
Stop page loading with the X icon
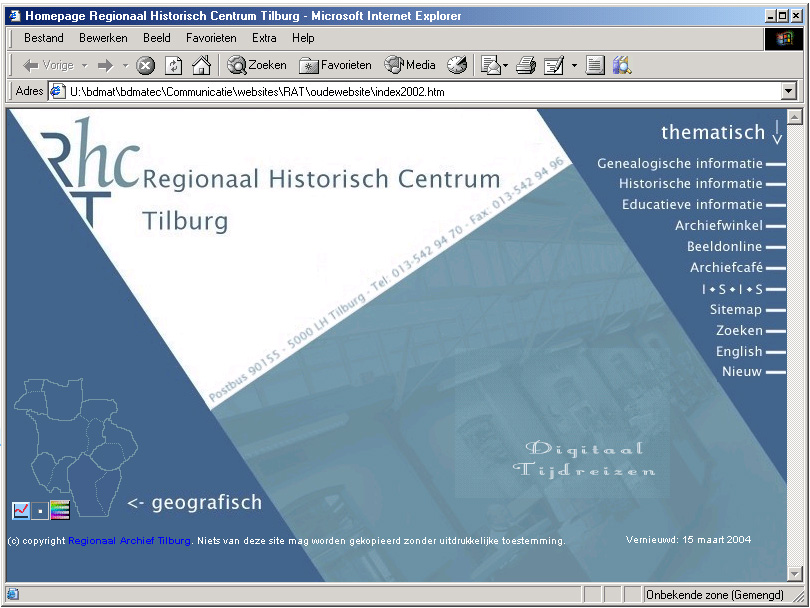click(146, 66)
